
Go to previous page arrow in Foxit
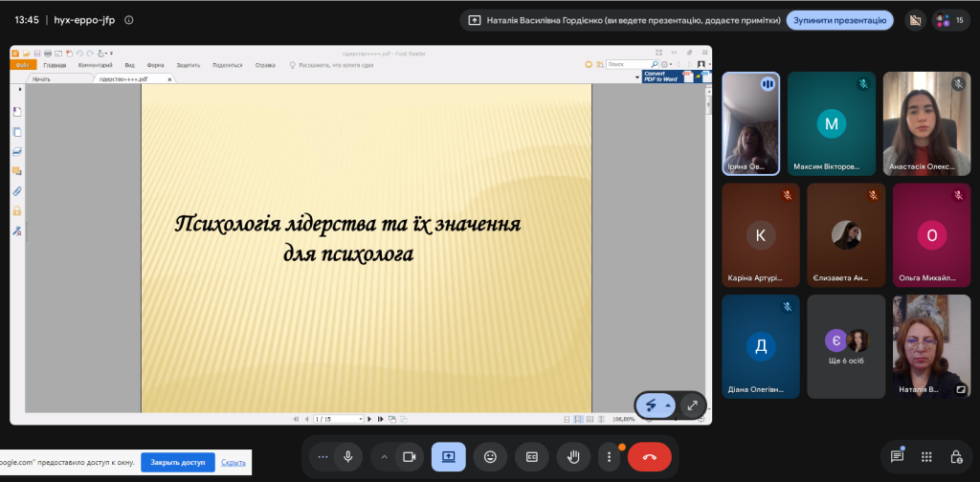[x=307, y=419]
